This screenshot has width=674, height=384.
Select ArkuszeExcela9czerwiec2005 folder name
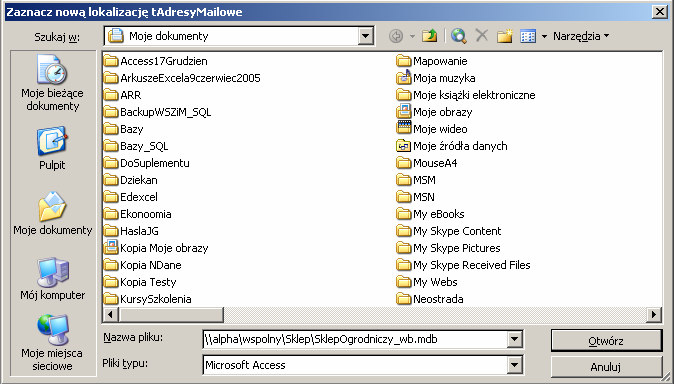tap(190, 78)
